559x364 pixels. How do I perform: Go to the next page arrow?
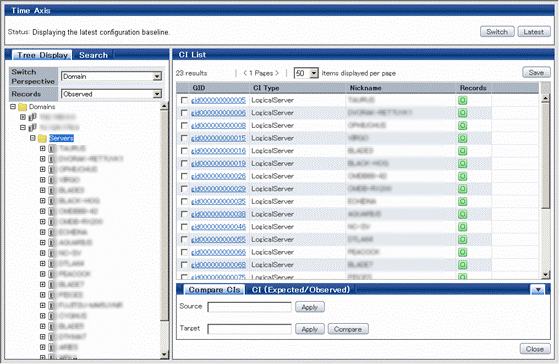tap(276, 73)
